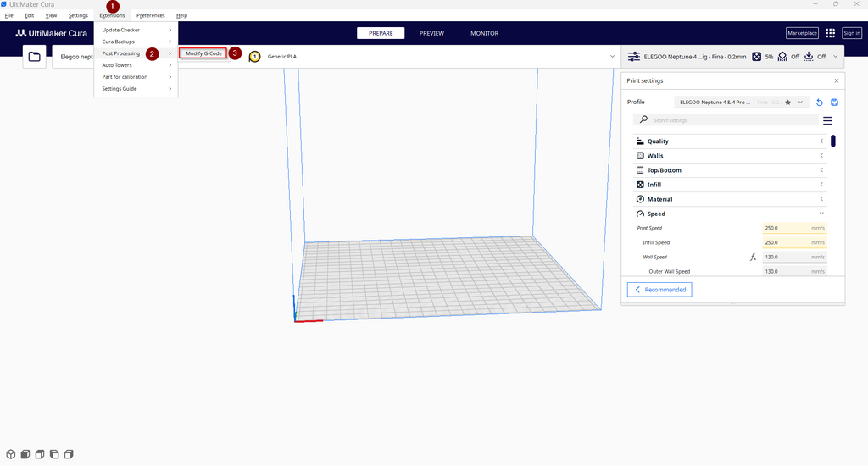This screenshot has height=466, width=868.
Task: Open the Extensions menu
Action: pyautogui.click(x=112, y=15)
